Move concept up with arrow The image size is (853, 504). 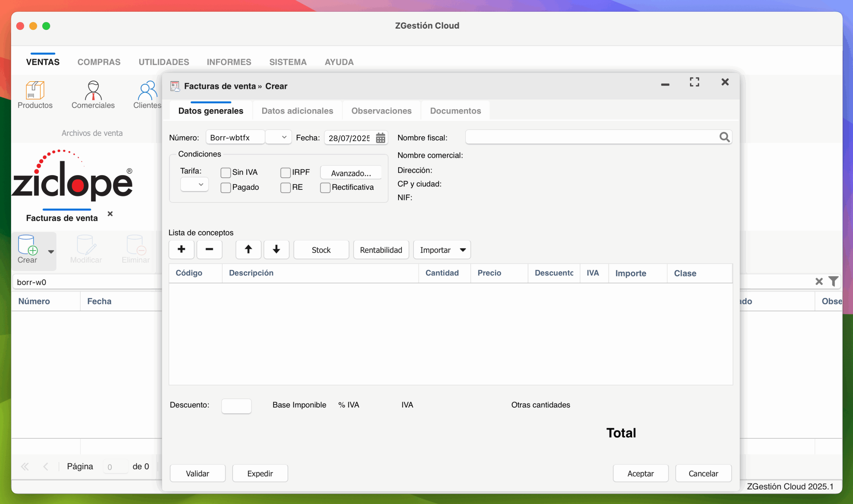(x=249, y=250)
